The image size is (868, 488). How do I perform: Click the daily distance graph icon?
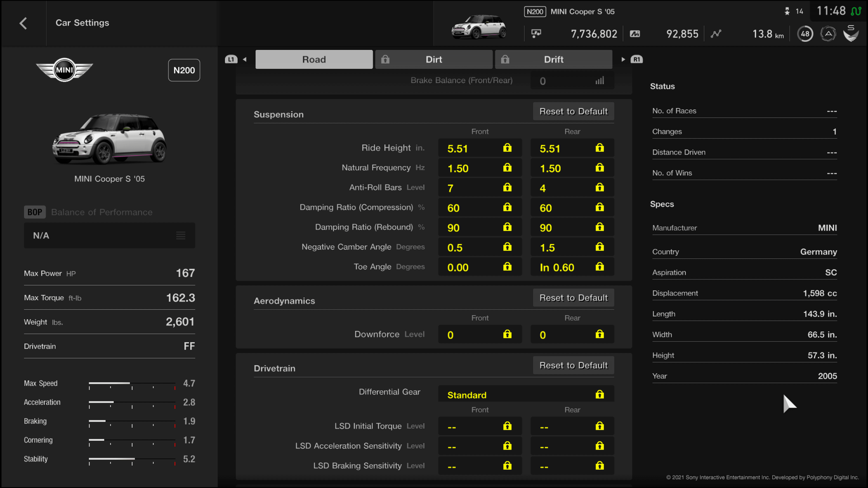pyautogui.click(x=716, y=34)
